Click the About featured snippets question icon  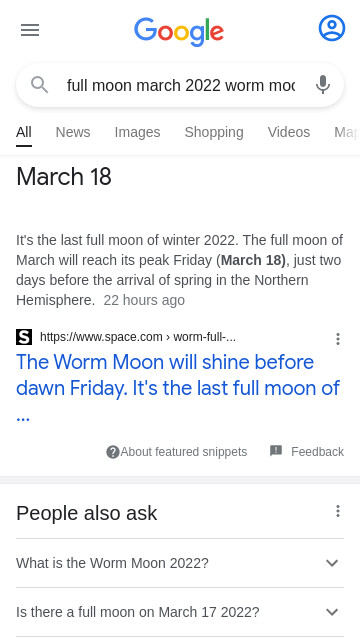pyautogui.click(x=113, y=452)
